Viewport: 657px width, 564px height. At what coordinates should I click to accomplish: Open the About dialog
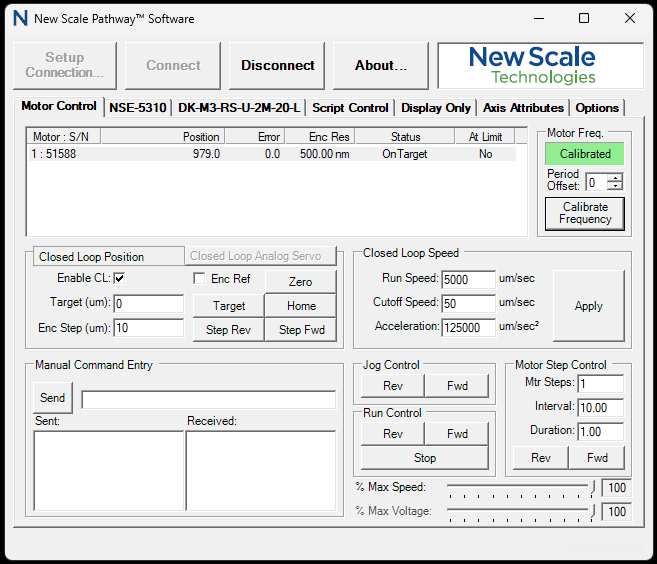[x=381, y=66]
